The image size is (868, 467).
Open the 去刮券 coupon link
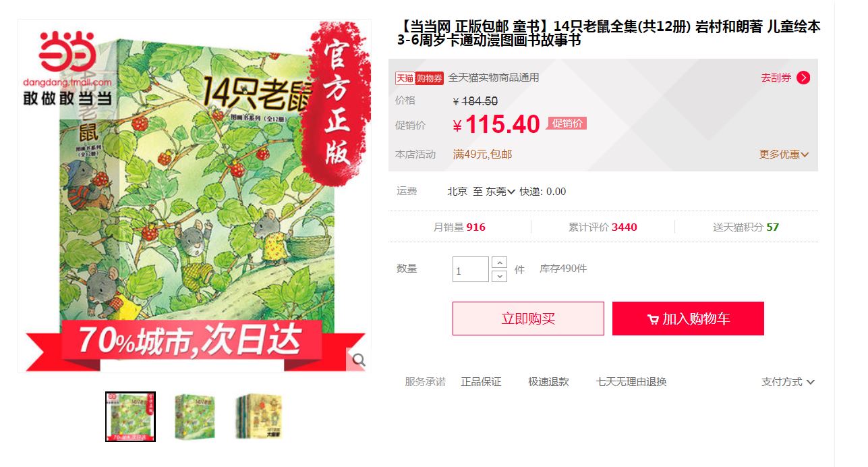[776, 78]
